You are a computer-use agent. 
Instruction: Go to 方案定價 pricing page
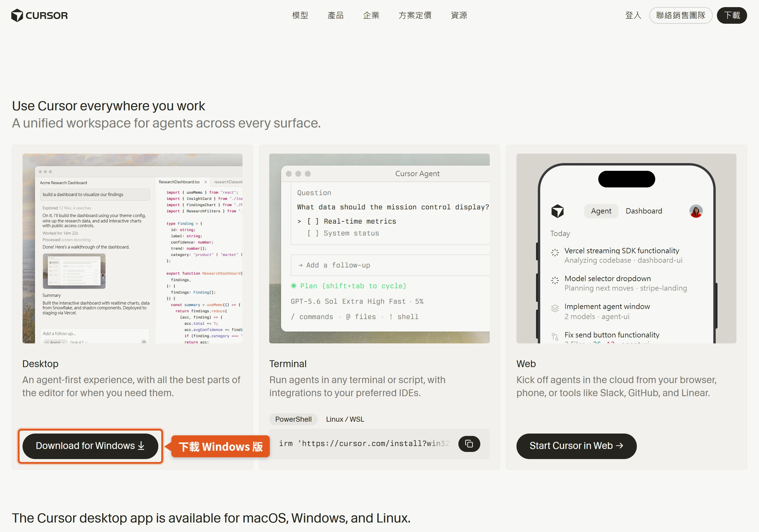pyautogui.click(x=415, y=15)
